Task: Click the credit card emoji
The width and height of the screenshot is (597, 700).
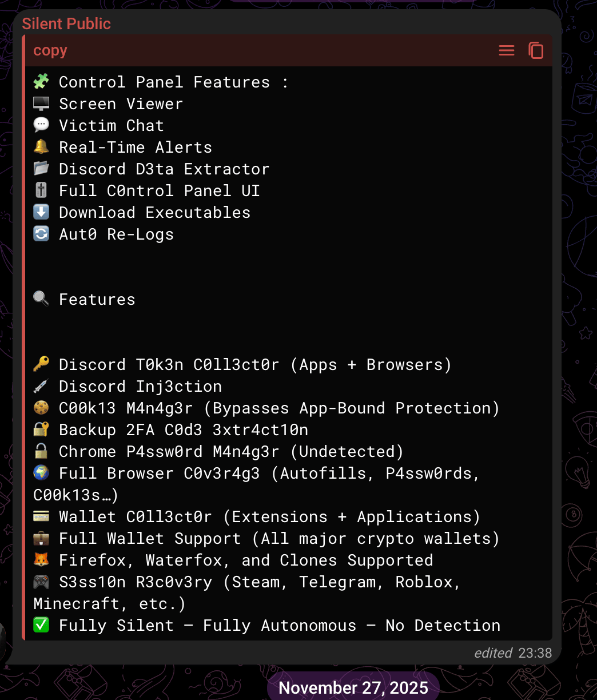Action: click(41, 516)
